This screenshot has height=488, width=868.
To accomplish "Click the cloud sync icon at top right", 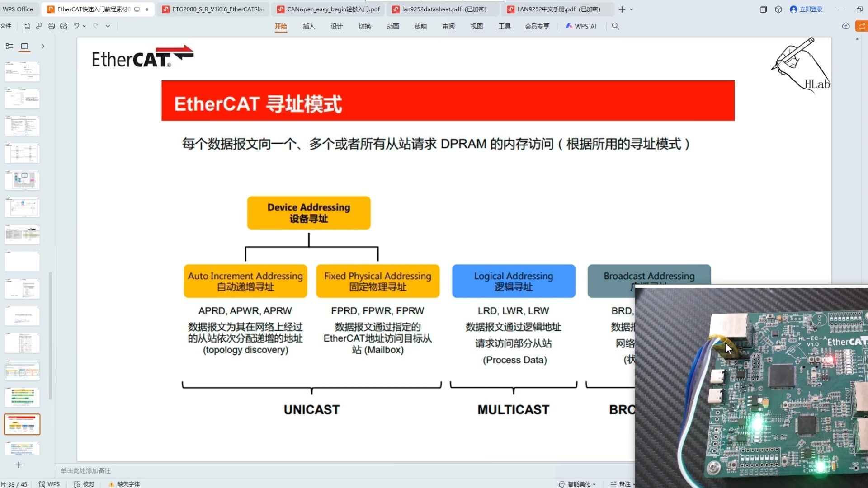I will (x=846, y=26).
